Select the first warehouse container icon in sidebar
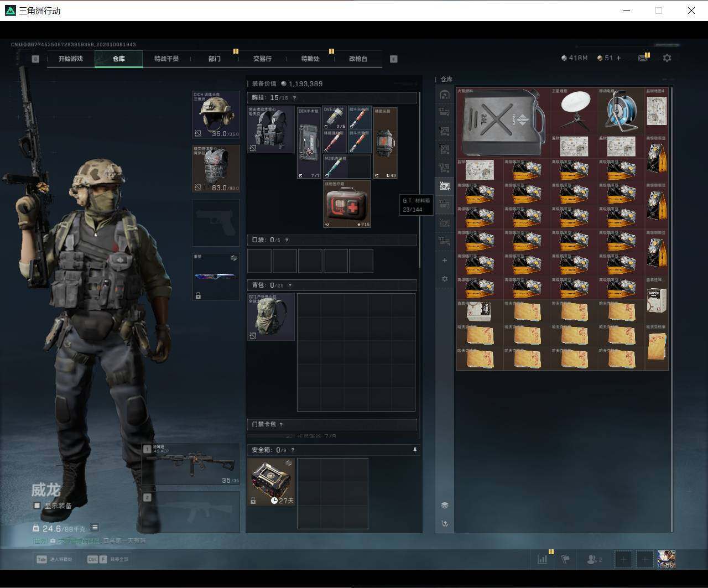Image resolution: width=708 pixels, height=588 pixels. [445, 95]
